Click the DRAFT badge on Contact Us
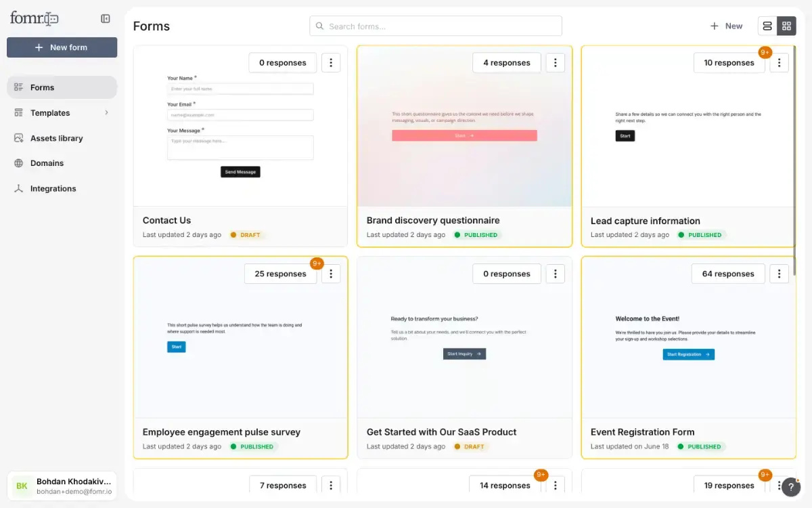 pos(245,235)
